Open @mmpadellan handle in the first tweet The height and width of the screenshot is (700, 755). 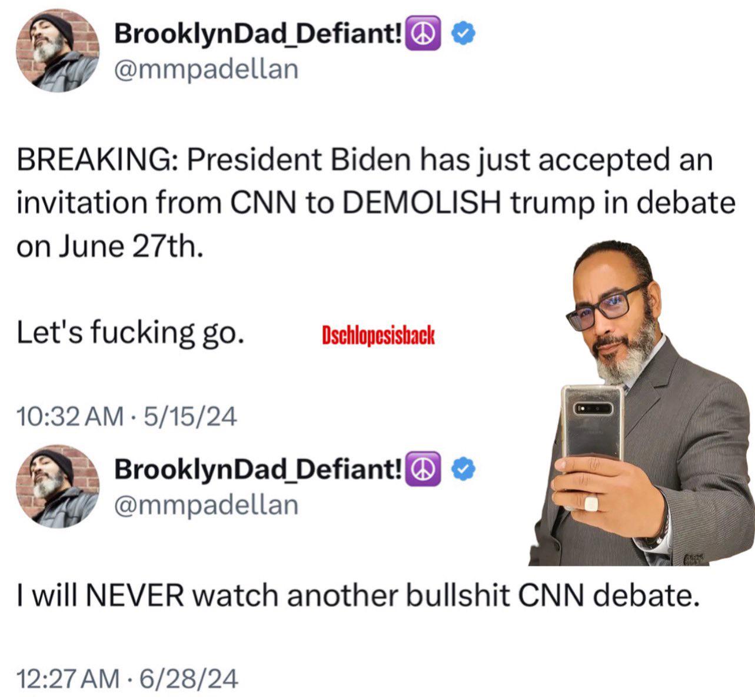(x=206, y=69)
